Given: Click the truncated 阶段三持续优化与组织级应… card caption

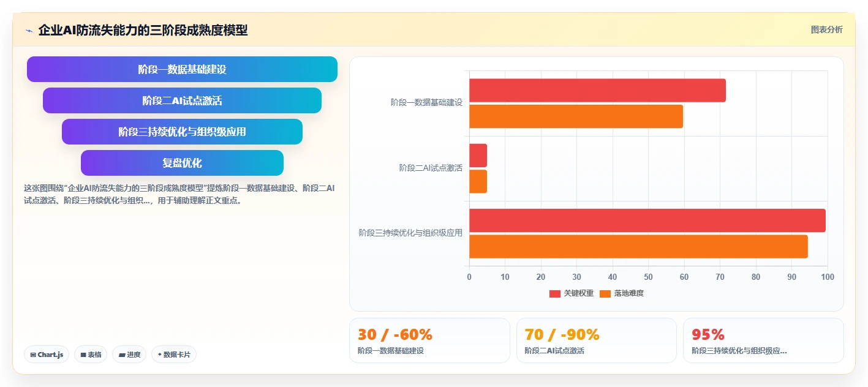Looking at the screenshot, I should [739, 351].
